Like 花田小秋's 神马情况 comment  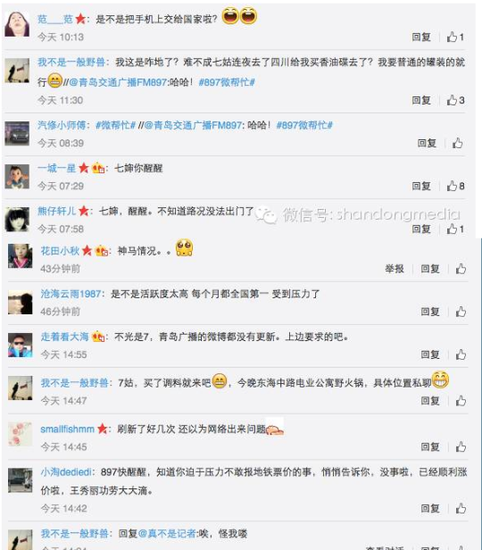pos(461,269)
